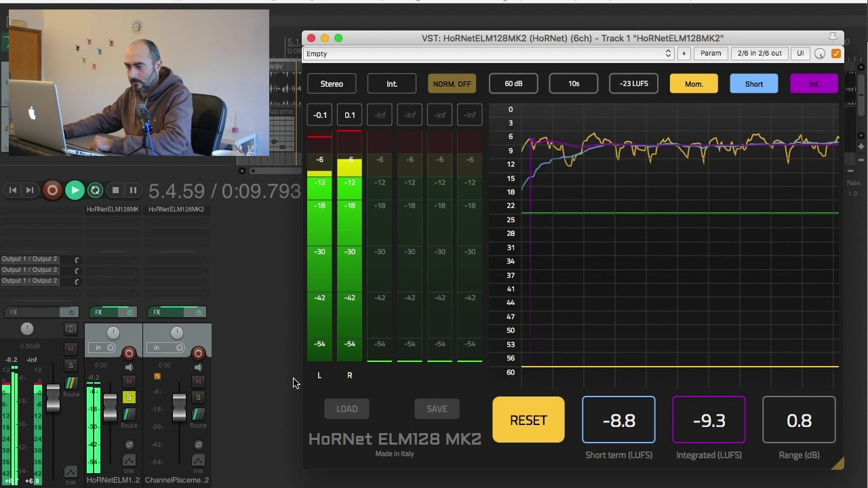868x488 pixels.
Task: Toggle record monitor speaker on ChannelPlaceme..2
Action: tap(198, 367)
